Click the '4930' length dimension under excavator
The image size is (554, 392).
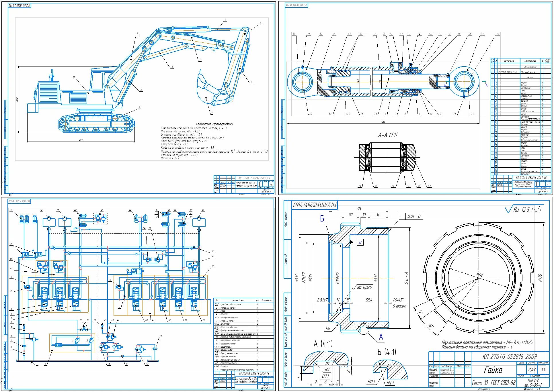pyautogui.click(x=81, y=140)
